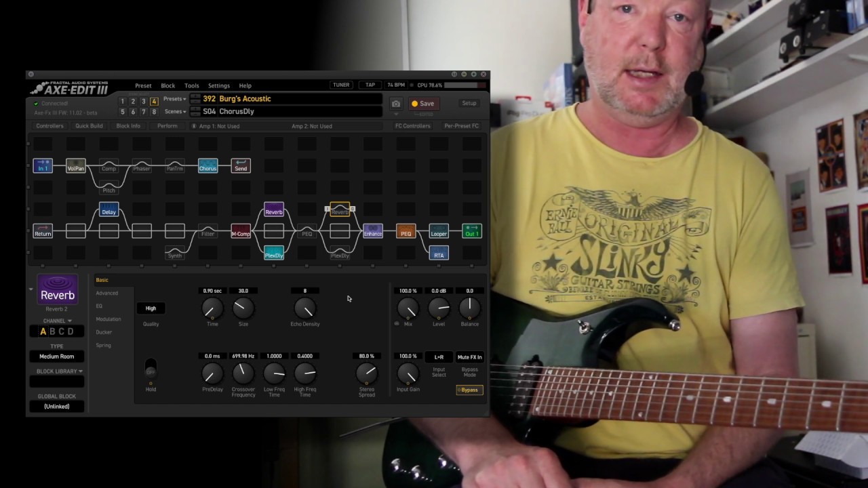
Task: Select the Looper block
Action: pos(439,231)
